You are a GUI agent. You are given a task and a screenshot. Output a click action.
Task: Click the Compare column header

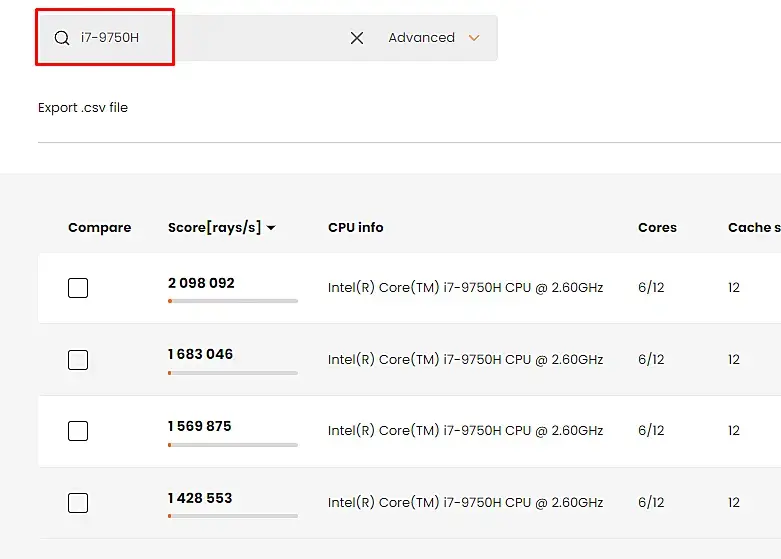(x=99, y=228)
